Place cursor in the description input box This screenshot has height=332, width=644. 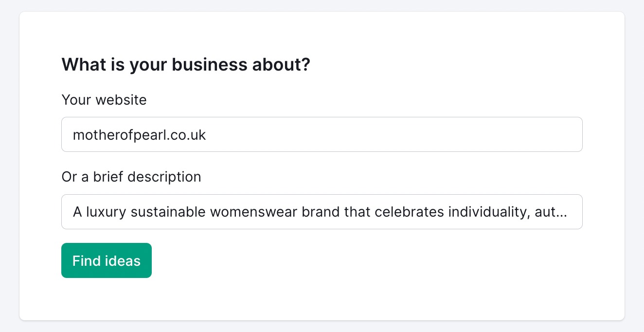[322, 212]
